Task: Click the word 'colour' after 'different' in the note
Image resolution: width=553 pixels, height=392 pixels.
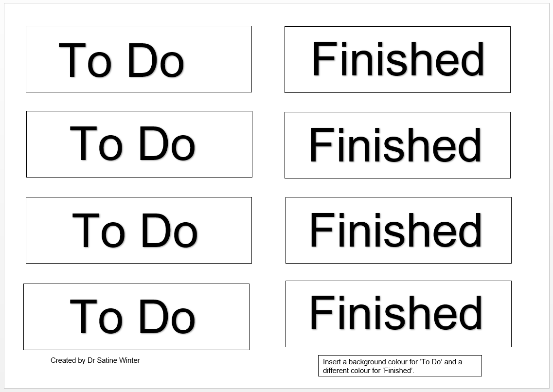Action: pos(360,371)
